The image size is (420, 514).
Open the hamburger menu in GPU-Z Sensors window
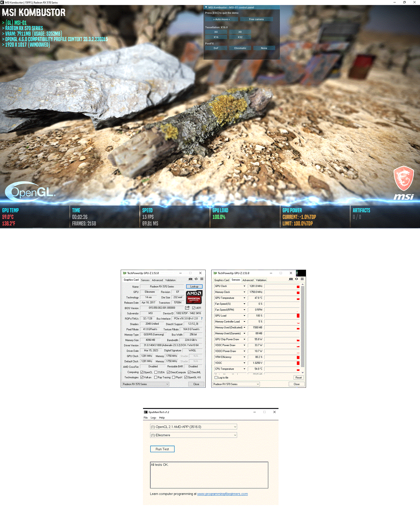pos(302,279)
